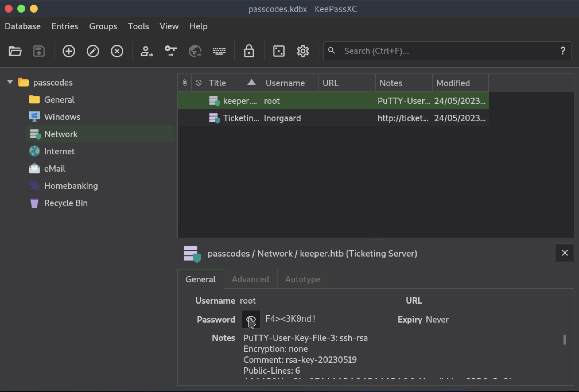This screenshot has width=579, height=392.
Task: Select the Network group
Action: coord(100,134)
